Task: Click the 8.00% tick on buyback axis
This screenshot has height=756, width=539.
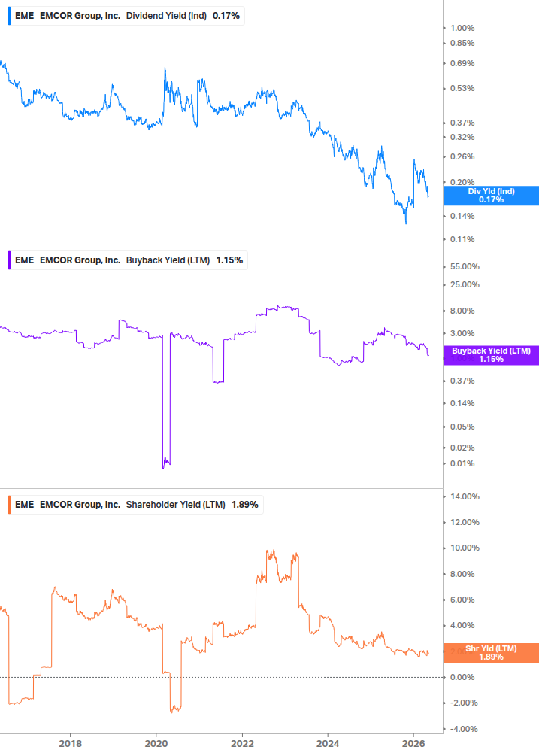Action: tap(462, 311)
